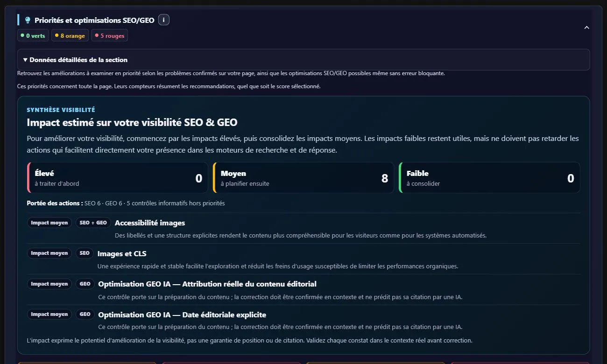Click the Portée des actions line

(126, 203)
